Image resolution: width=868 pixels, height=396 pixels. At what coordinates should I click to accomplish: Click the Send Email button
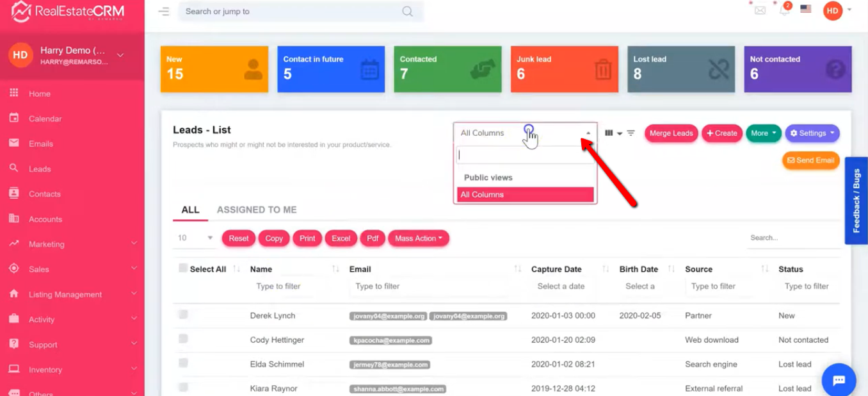810,160
